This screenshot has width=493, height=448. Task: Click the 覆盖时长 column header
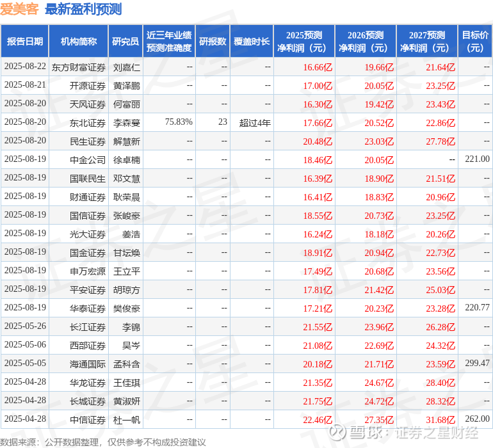point(252,41)
